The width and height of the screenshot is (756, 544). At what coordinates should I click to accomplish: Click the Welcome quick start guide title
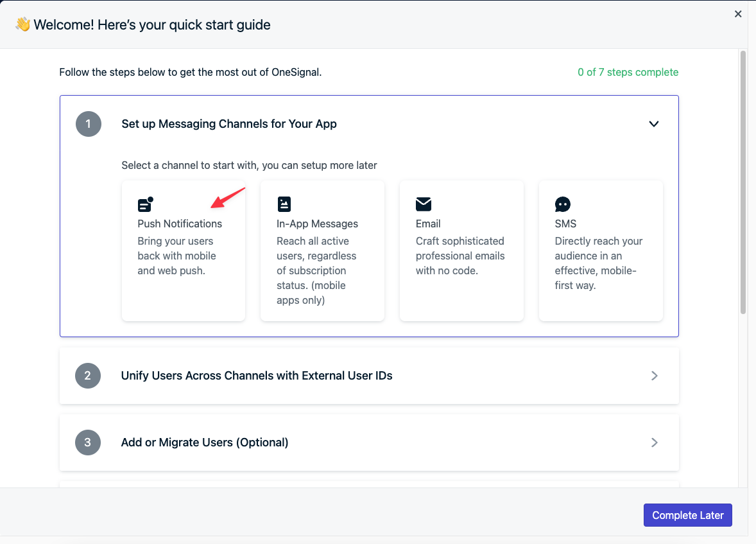point(152,24)
